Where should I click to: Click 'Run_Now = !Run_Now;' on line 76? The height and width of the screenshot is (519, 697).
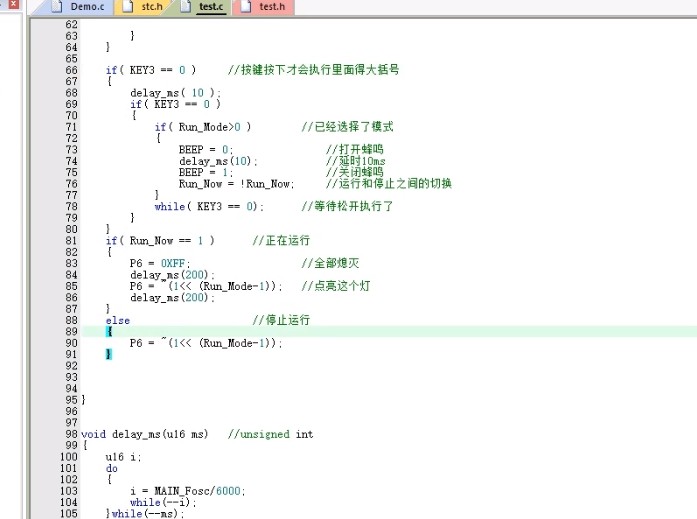(236, 184)
